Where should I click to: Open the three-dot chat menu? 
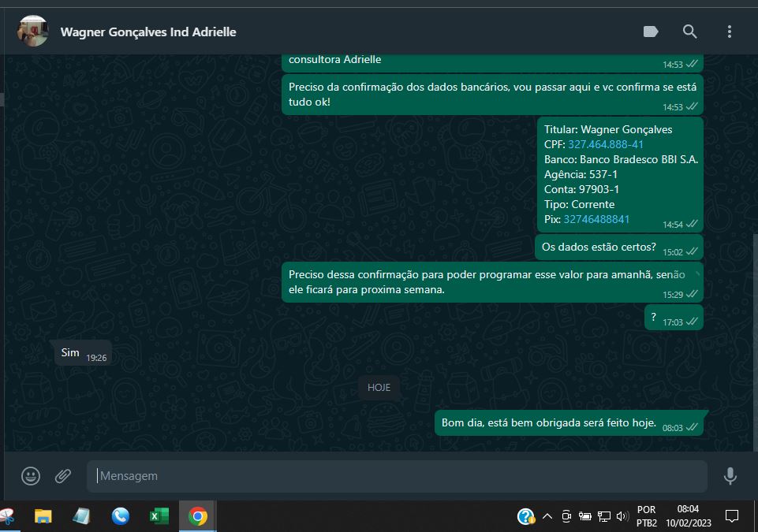[730, 32]
